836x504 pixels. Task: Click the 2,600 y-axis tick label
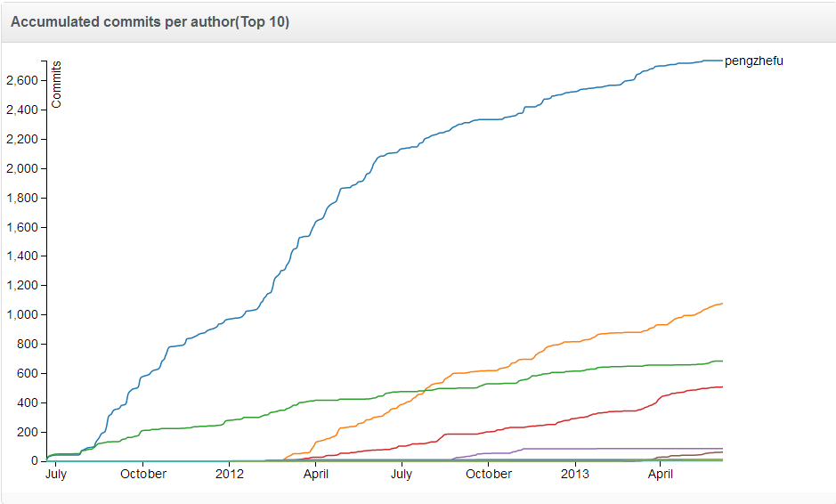coord(21,81)
